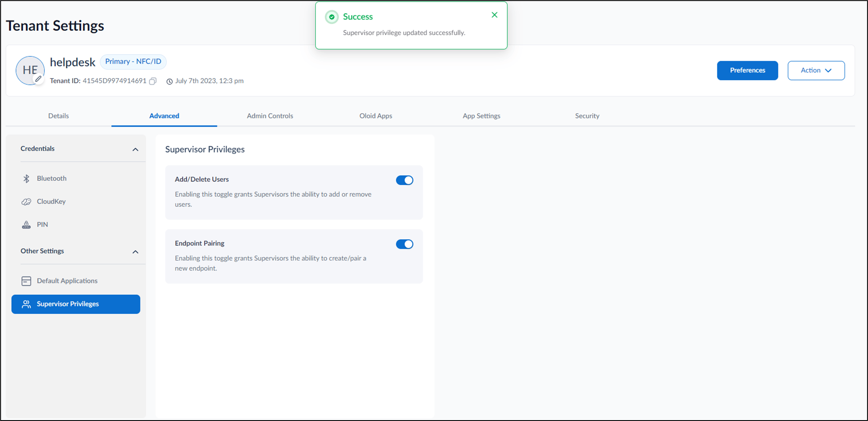Open the Action dropdown menu

click(x=816, y=70)
